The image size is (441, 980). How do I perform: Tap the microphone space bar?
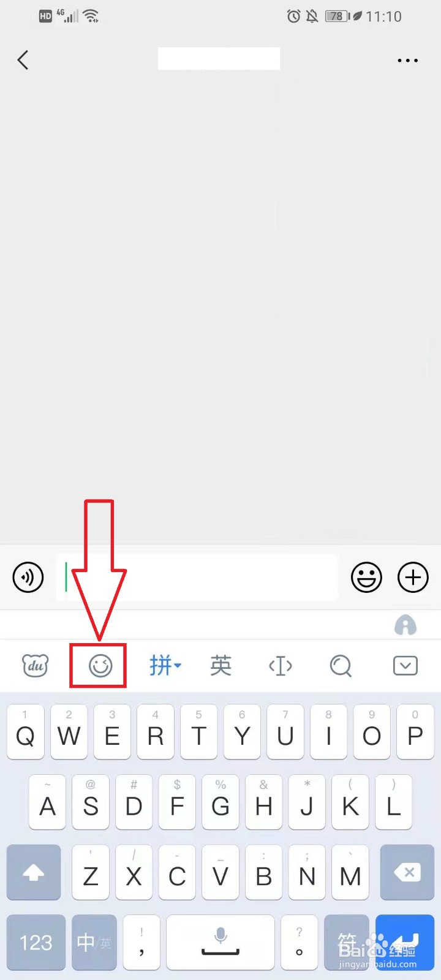(x=221, y=942)
